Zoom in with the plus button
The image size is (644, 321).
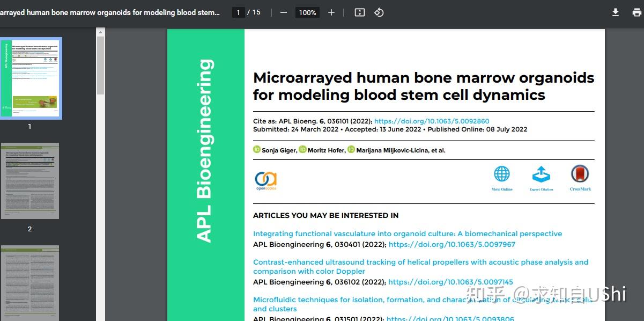pos(331,12)
